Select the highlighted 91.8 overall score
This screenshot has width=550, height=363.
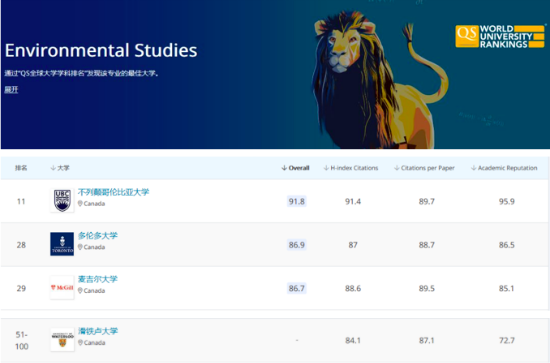pyautogui.click(x=297, y=201)
